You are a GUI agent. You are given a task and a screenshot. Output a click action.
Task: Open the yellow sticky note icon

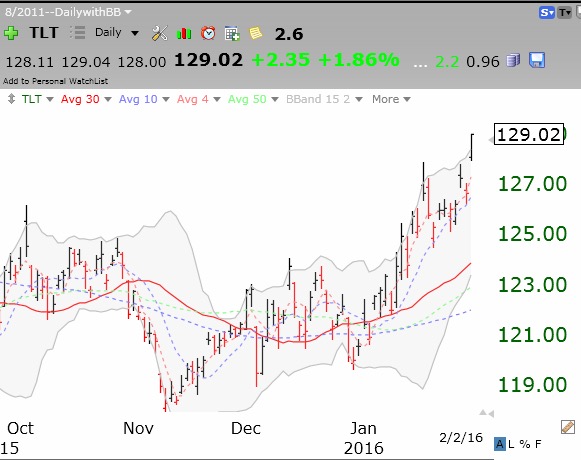point(256,33)
